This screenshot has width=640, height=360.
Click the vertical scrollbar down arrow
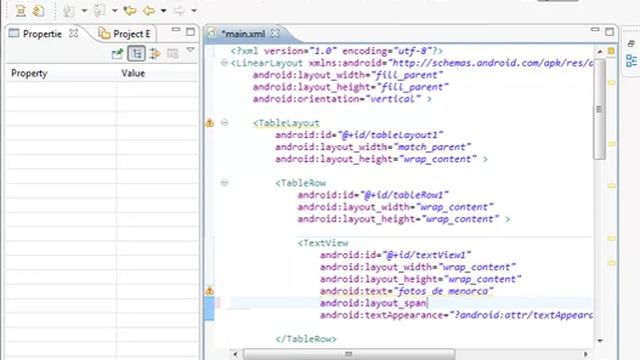[600, 340]
